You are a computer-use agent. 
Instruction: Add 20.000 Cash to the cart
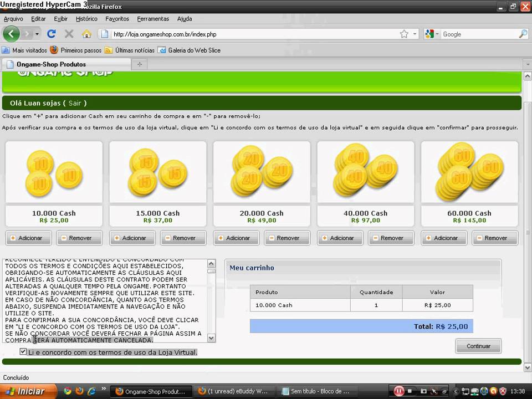[x=236, y=238]
